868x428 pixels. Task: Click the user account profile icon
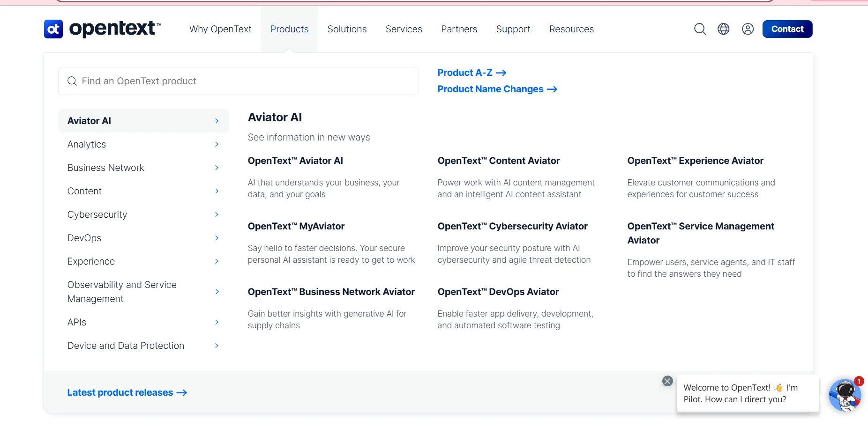pos(748,29)
